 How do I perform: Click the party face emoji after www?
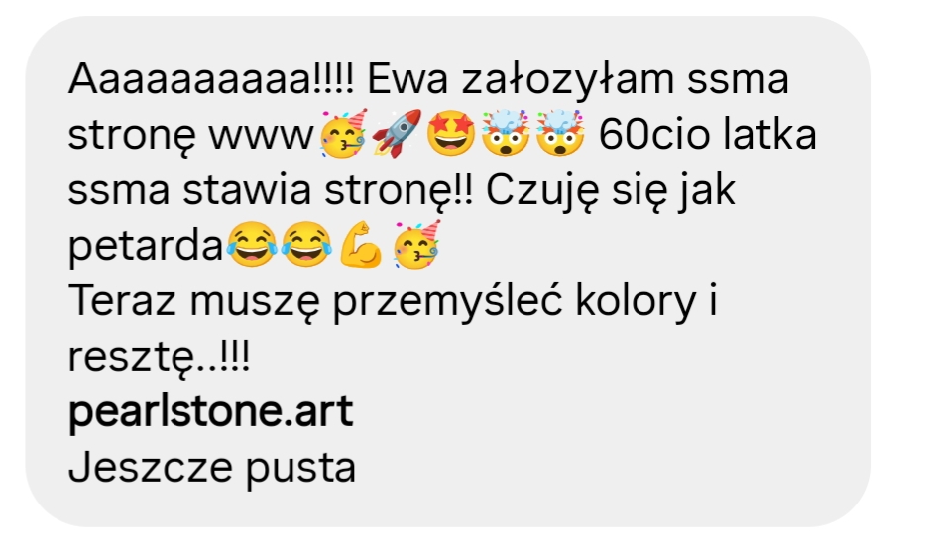[x=343, y=134]
